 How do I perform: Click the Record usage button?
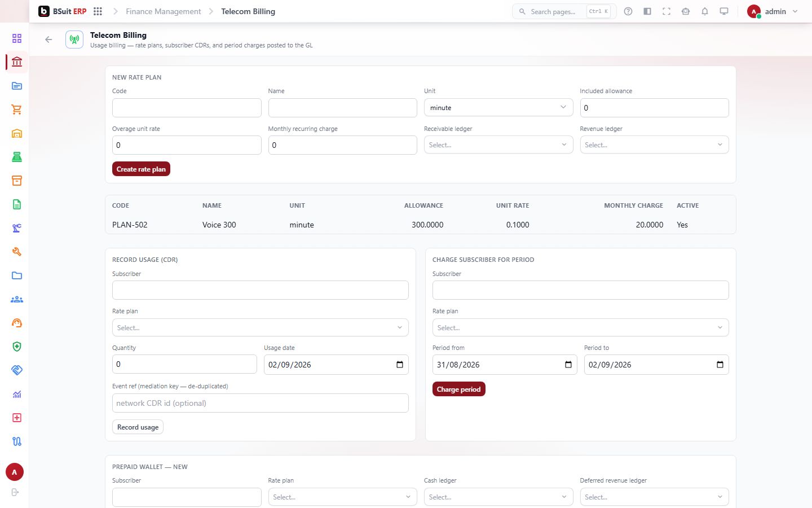coord(138,427)
